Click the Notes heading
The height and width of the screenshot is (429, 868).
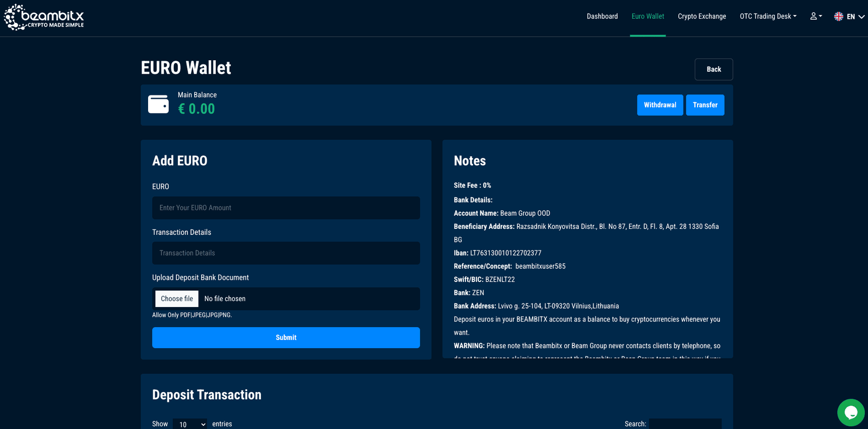[470, 161]
